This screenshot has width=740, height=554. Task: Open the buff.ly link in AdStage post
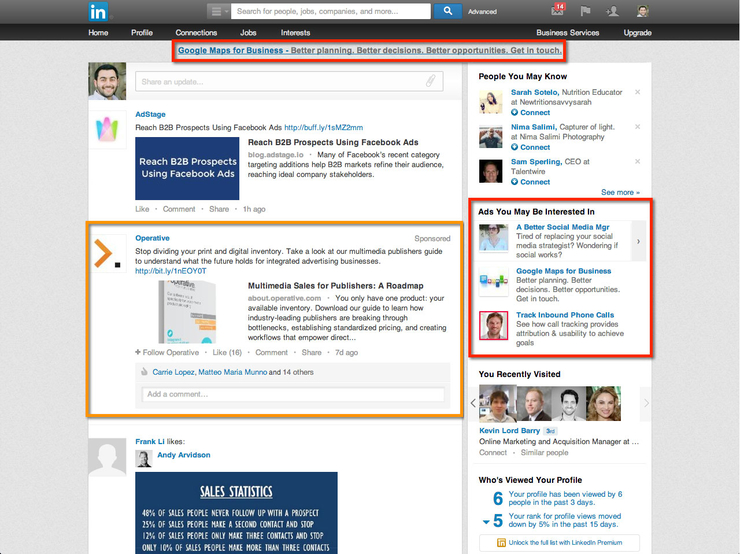pyautogui.click(x=324, y=127)
